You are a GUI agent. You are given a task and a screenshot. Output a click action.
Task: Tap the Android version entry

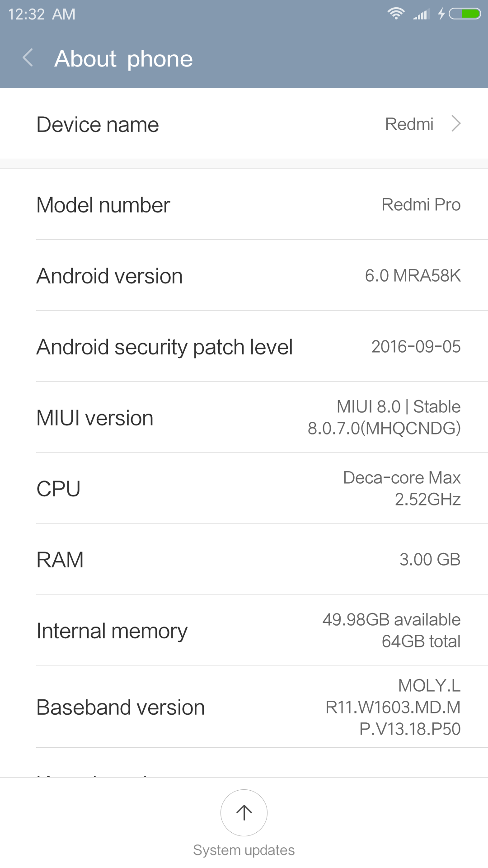[244, 276]
